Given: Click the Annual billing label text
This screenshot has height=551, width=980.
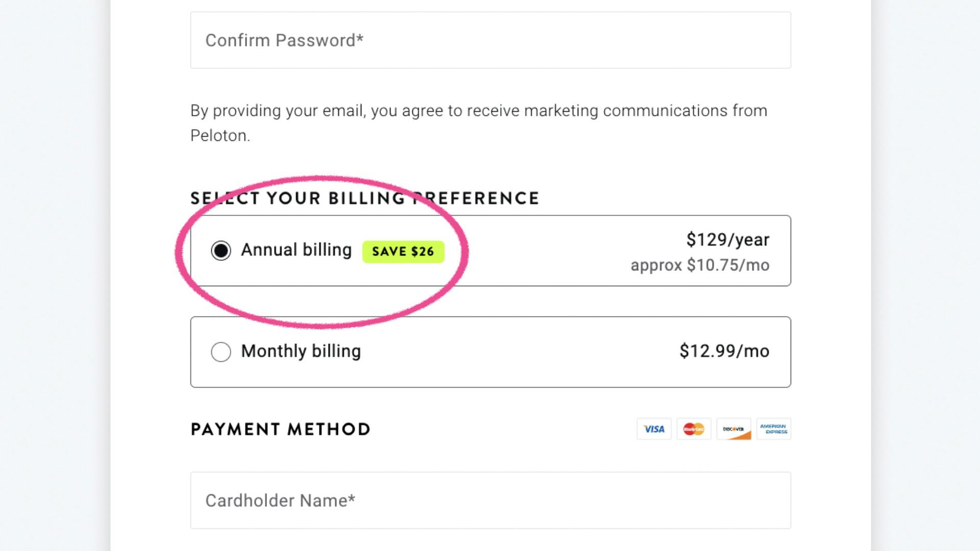Looking at the screenshot, I should pyautogui.click(x=296, y=250).
